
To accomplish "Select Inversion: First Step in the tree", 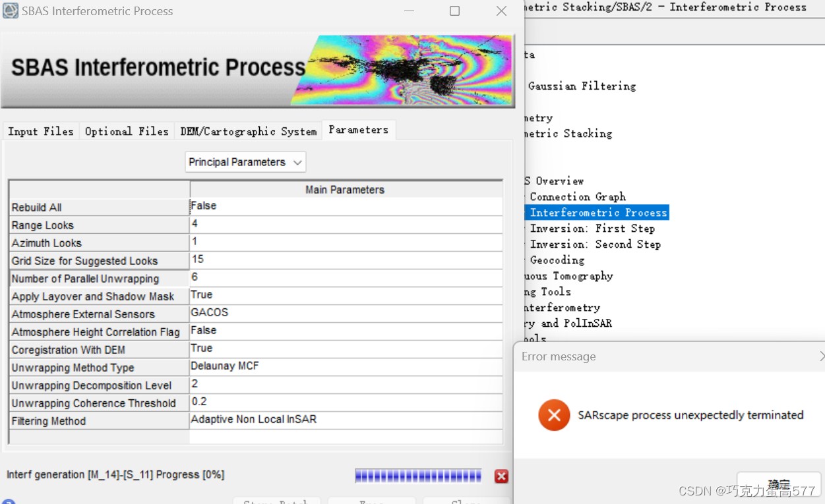I will tap(592, 228).
